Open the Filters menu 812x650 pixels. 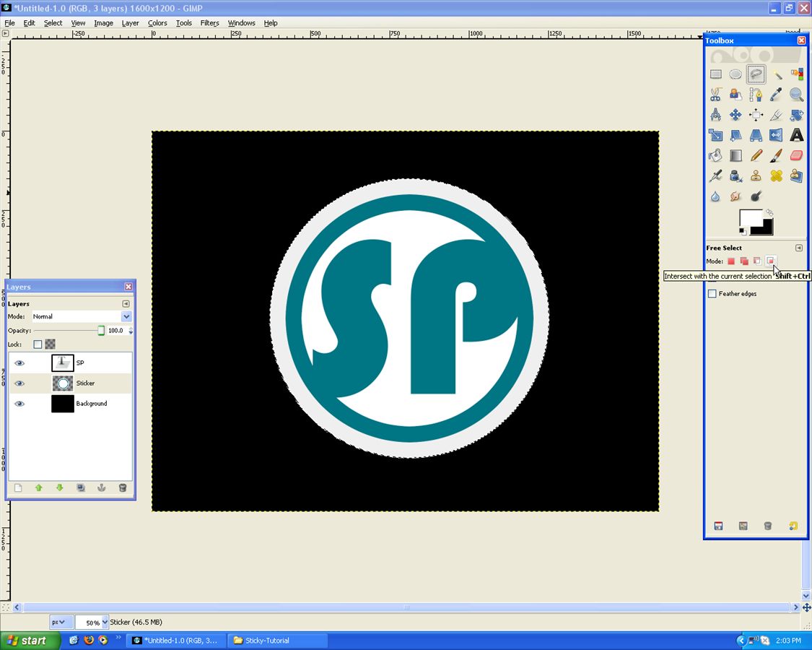[210, 23]
